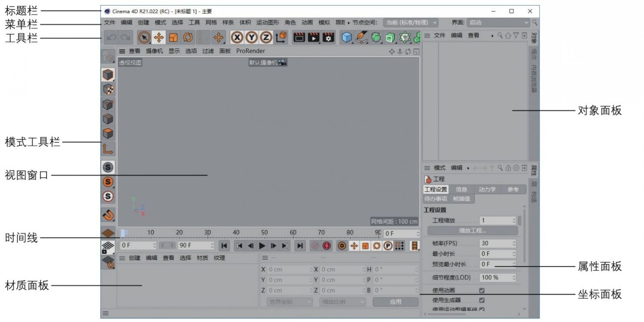Switch to Edges mode
Image resolution: width=644 pixels, height=322 pixels.
[108, 119]
